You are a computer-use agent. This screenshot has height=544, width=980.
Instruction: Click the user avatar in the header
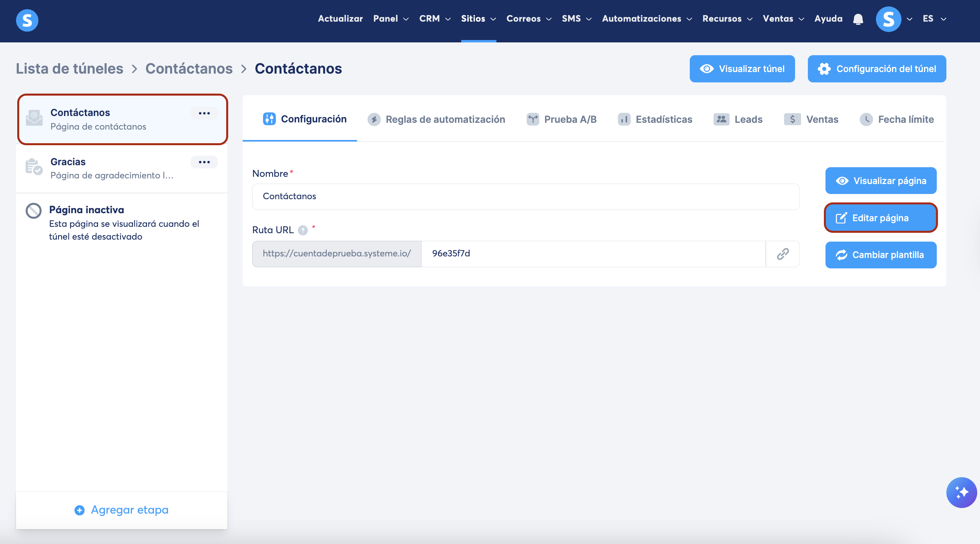888,19
